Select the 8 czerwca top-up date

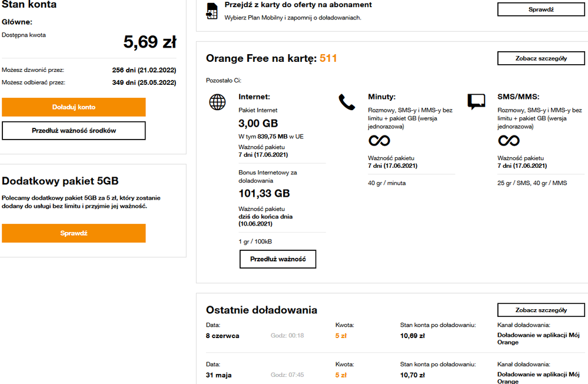click(222, 336)
